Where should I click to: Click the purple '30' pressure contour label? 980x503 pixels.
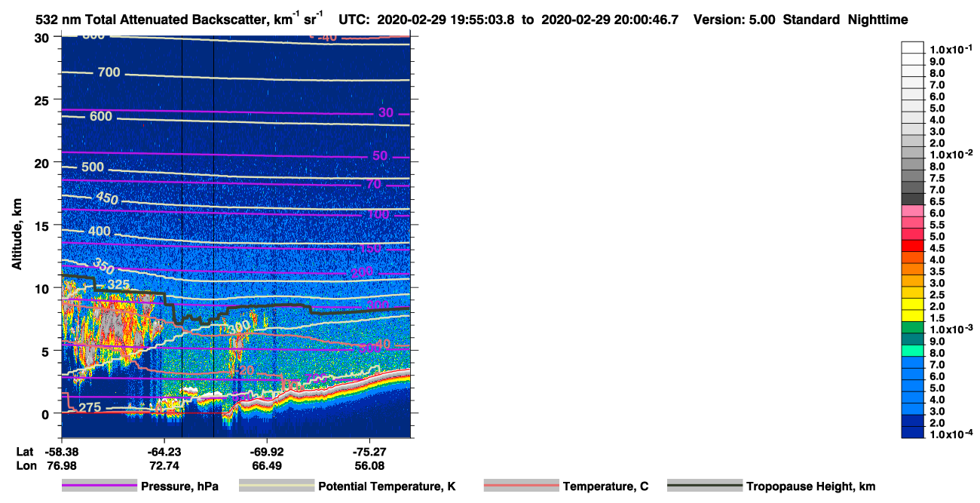click(386, 112)
